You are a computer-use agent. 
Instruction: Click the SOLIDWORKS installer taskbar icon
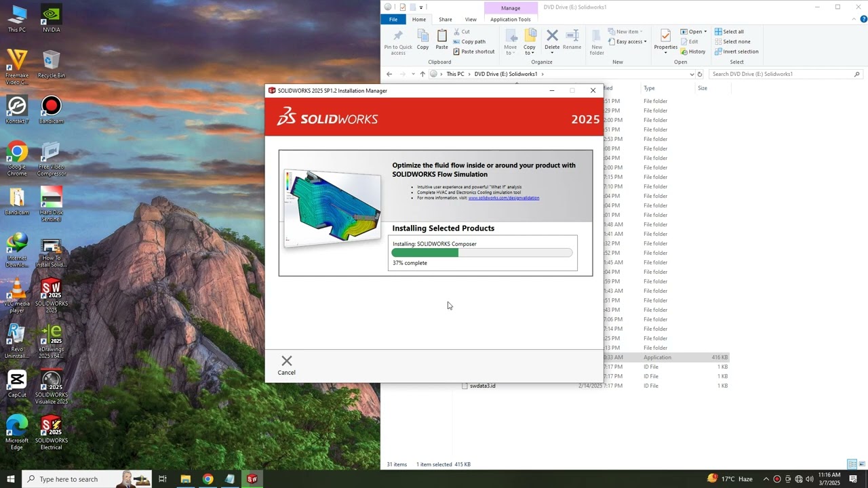[x=252, y=479]
